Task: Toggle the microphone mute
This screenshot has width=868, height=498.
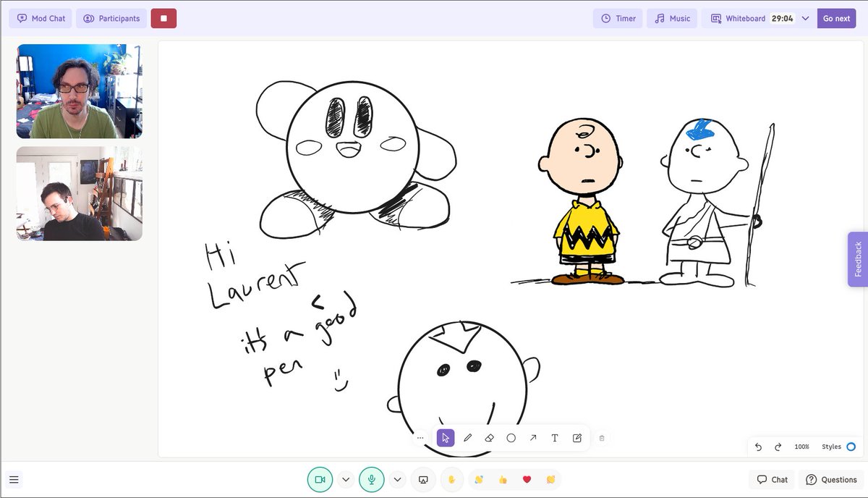Action: click(372, 479)
